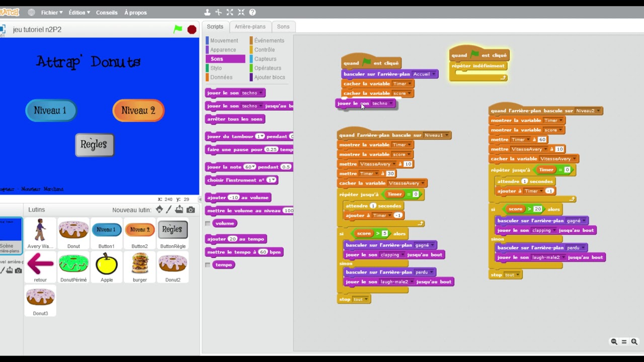
Task: Take new sprite from camera icon
Action: tap(191, 210)
